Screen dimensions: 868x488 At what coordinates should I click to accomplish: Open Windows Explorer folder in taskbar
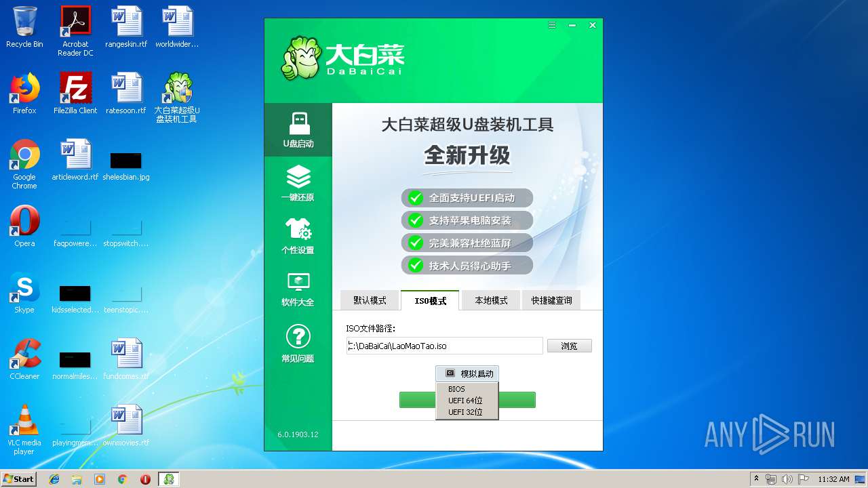pyautogui.click(x=77, y=479)
